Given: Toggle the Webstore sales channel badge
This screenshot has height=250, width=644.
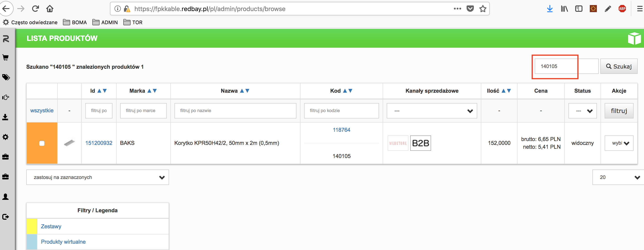Looking at the screenshot, I should [398, 143].
